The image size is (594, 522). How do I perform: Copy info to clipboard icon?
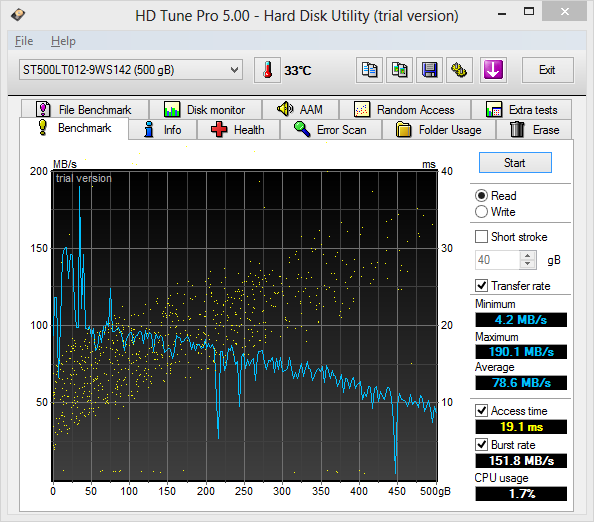[369, 70]
